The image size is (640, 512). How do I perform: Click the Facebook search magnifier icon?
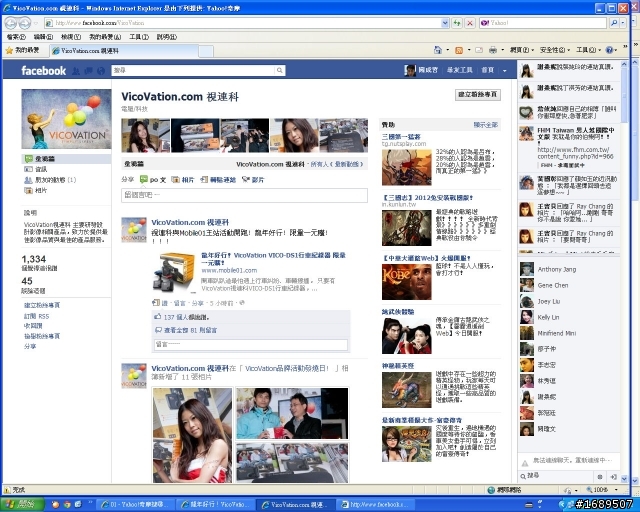tap(280, 70)
